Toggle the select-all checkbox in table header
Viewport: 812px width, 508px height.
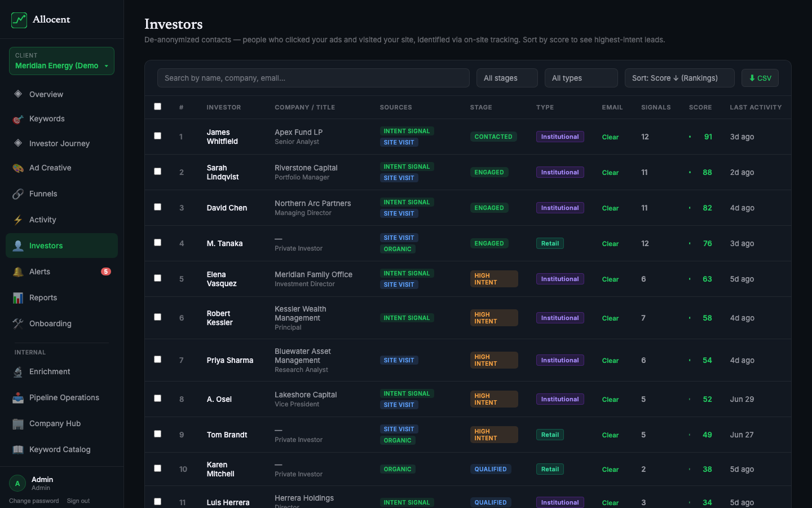(158, 107)
